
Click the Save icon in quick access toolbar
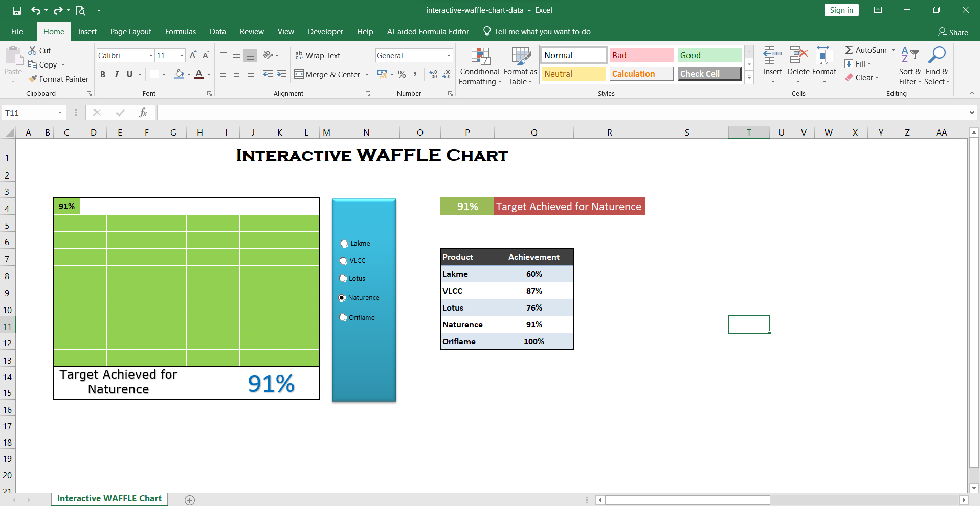[17, 10]
